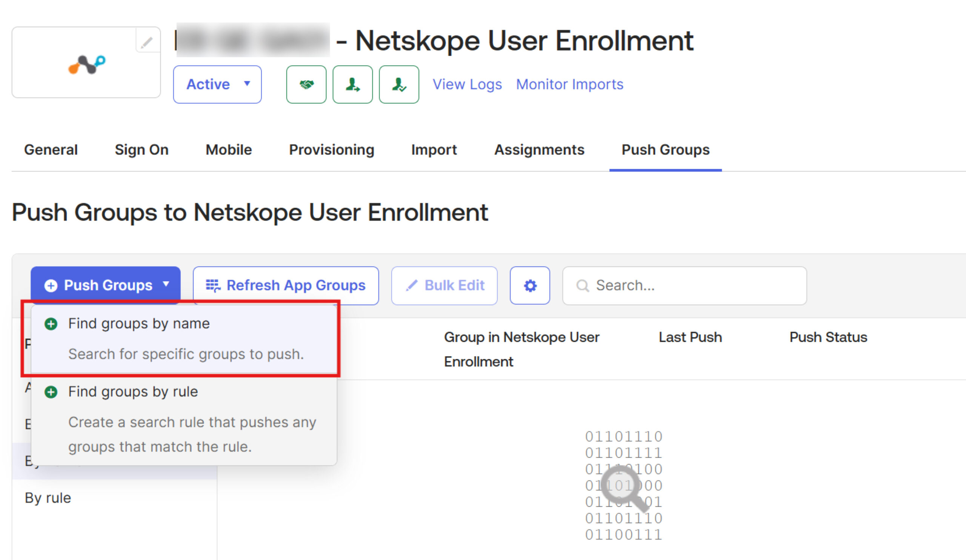Click Refresh App Groups button

286,285
